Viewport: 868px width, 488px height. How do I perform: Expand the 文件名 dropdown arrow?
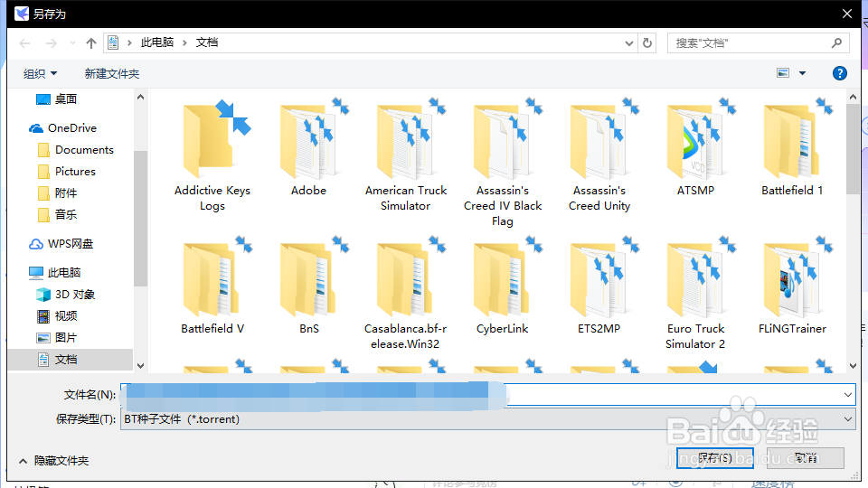point(847,395)
